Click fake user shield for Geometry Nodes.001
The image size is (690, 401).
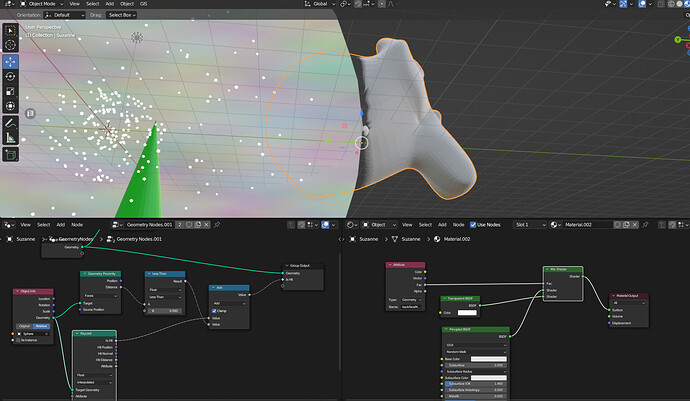[189, 224]
